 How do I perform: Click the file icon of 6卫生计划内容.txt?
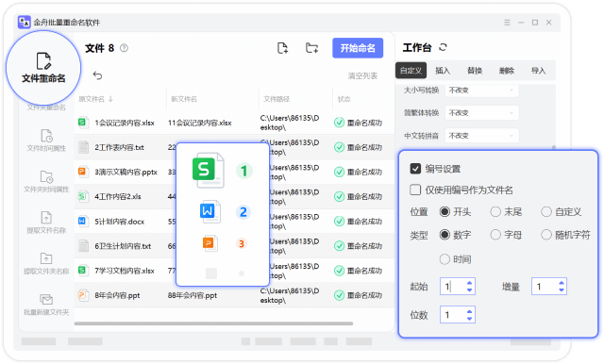point(83,246)
